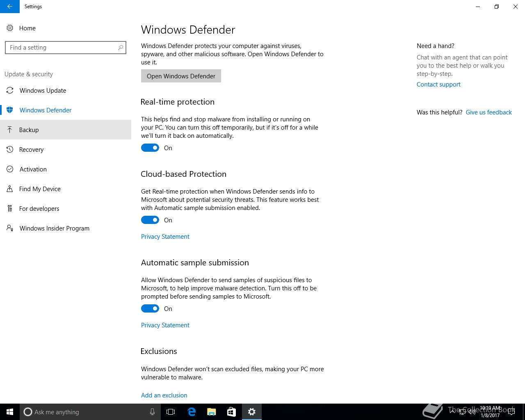
Task: Open Privacy Statement under Cloud-based Protection
Action: [165, 237]
